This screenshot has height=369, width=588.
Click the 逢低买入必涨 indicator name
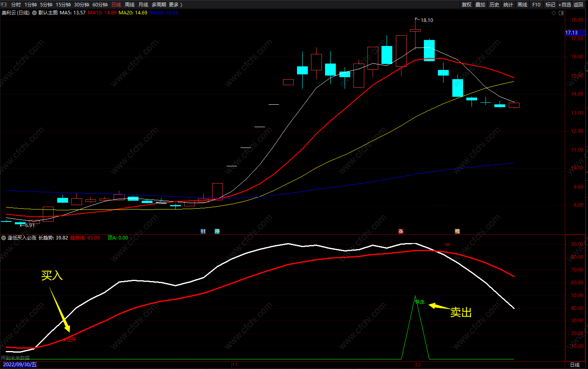(22, 237)
